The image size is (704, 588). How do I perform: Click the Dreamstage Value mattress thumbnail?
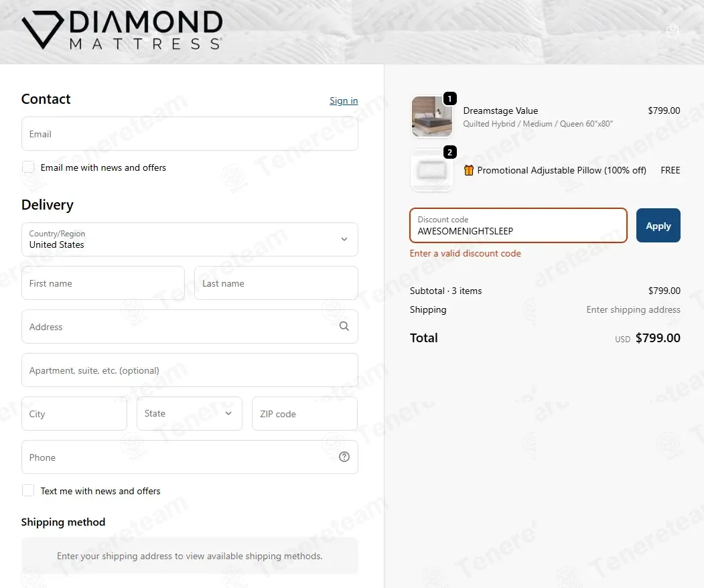click(432, 117)
